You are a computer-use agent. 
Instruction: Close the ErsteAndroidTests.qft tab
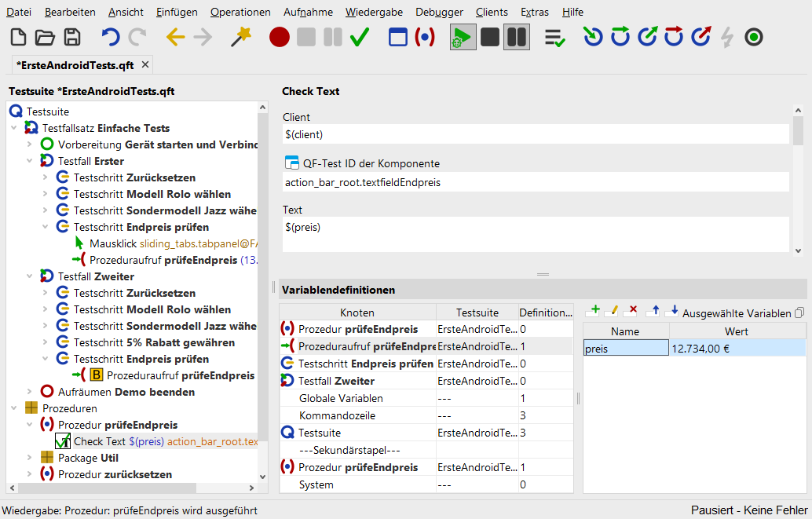145,64
